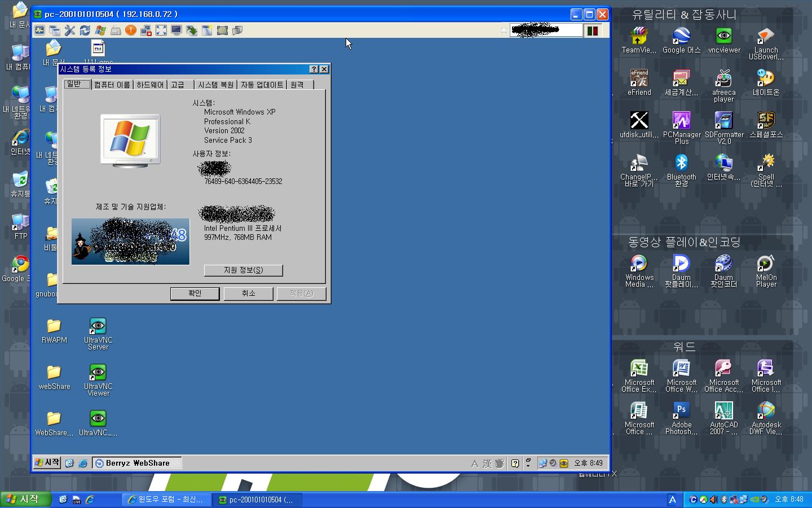This screenshot has width=812, height=508.
Task: Click Berryz WebShare in remote taskbar
Action: pos(136,463)
